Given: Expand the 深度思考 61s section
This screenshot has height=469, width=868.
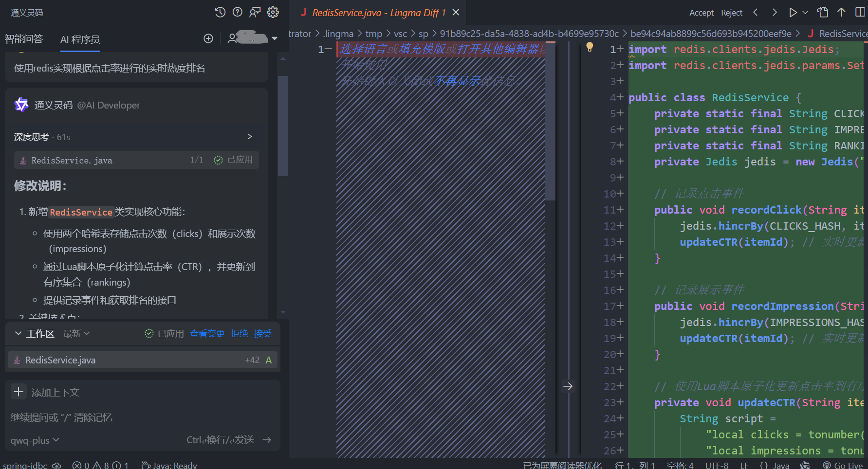Looking at the screenshot, I should [x=250, y=137].
